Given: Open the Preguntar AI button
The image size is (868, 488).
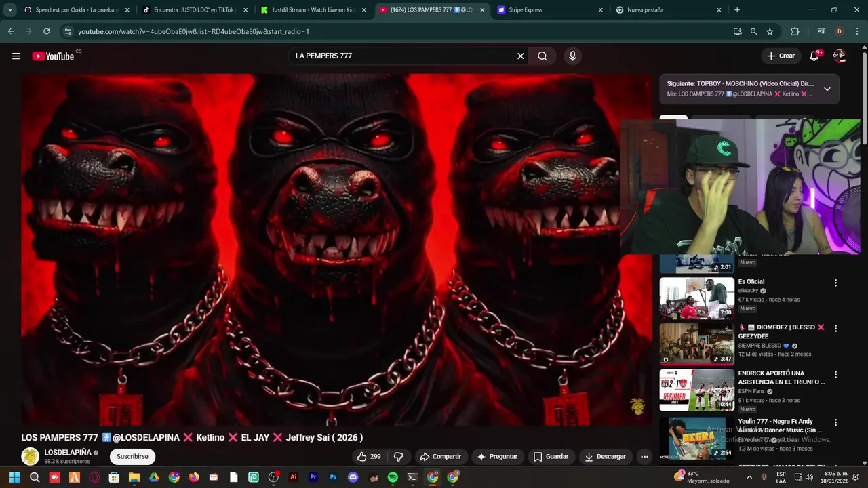Looking at the screenshot, I should click(x=497, y=457).
